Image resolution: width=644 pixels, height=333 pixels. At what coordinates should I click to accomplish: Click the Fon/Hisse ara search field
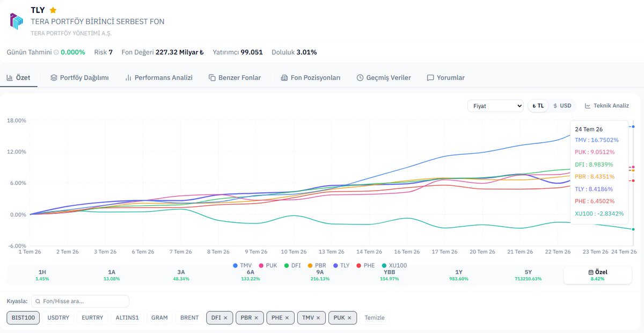(80, 301)
